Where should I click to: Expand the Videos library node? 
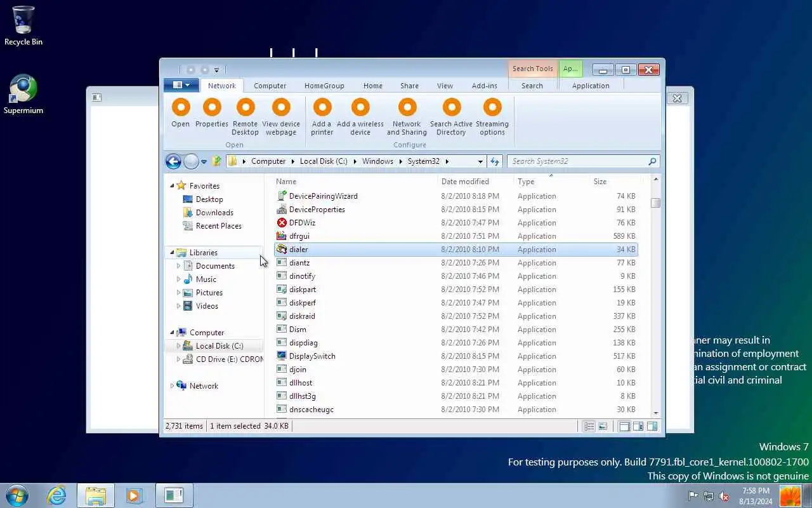pos(178,306)
